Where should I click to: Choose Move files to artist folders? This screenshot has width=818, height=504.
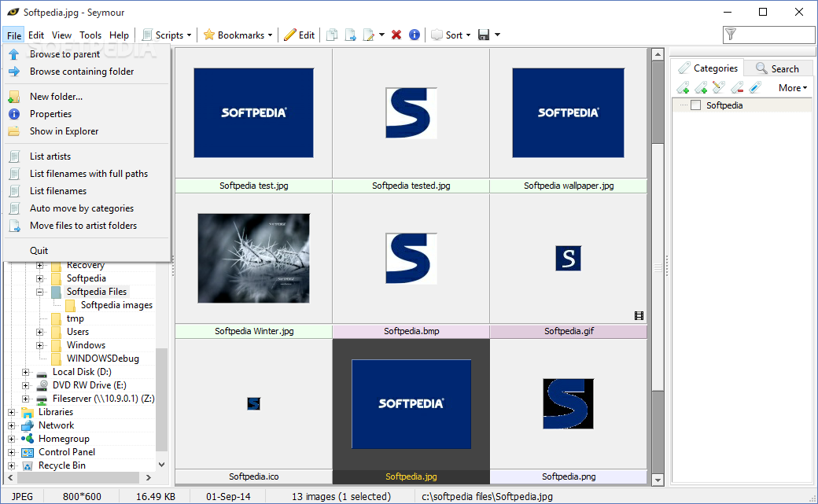(x=87, y=226)
